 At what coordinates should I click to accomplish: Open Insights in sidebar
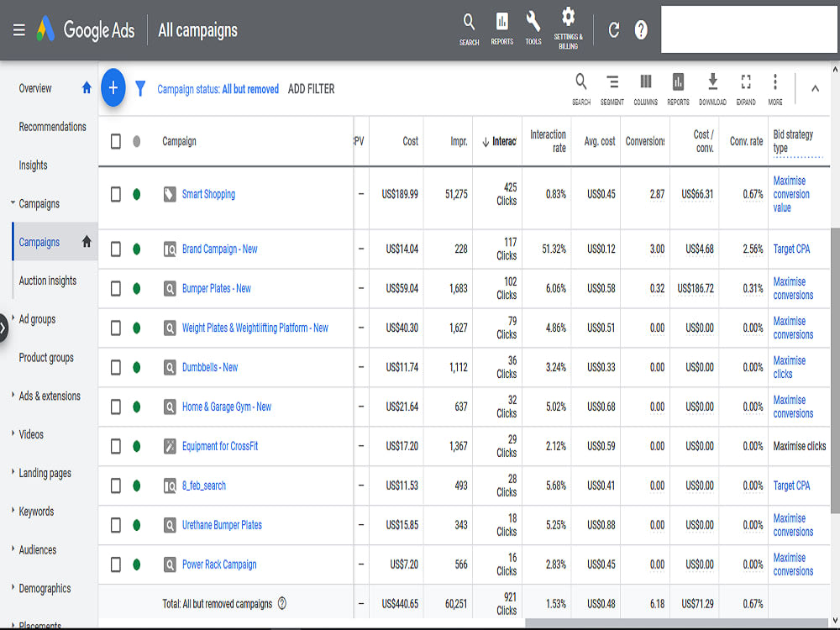click(34, 165)
